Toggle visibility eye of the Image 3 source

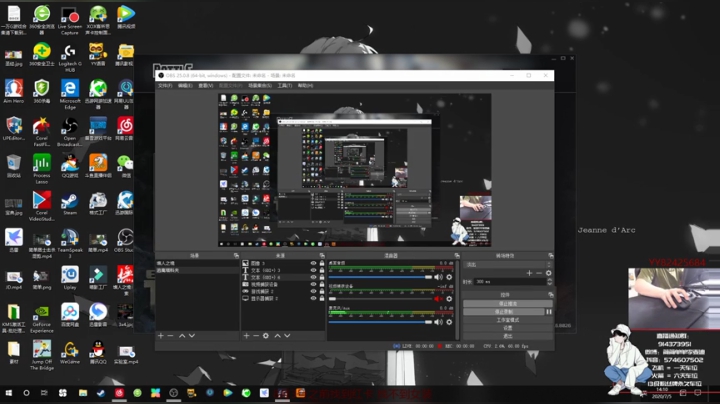(314, 264)
